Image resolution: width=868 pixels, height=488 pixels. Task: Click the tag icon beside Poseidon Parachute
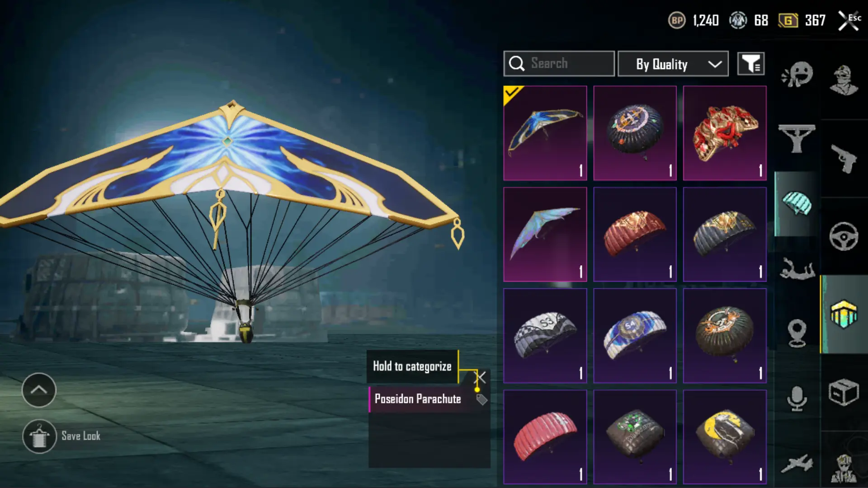click(481, 399)
